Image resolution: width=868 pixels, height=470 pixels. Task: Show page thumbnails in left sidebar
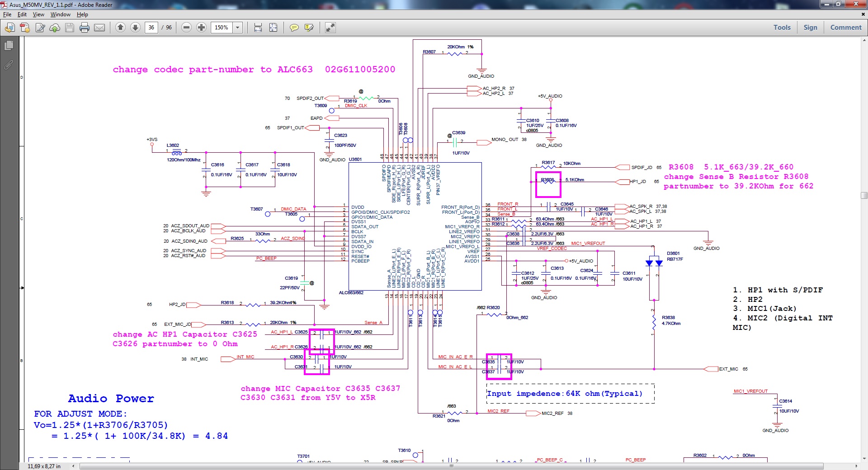(9, 46)
